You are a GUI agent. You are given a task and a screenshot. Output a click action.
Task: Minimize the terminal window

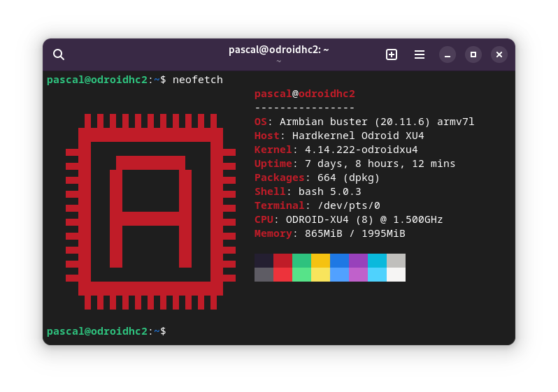pos(448,55)
